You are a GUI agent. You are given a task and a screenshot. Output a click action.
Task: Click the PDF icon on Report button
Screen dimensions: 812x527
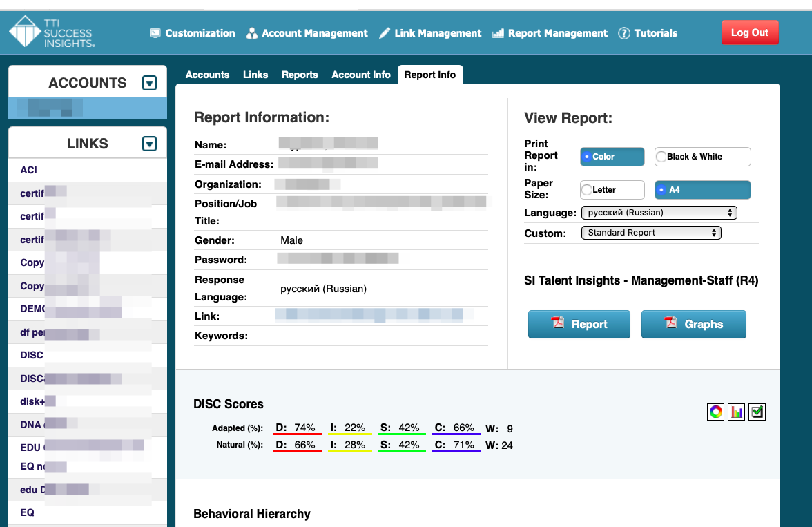coord(558,323)
